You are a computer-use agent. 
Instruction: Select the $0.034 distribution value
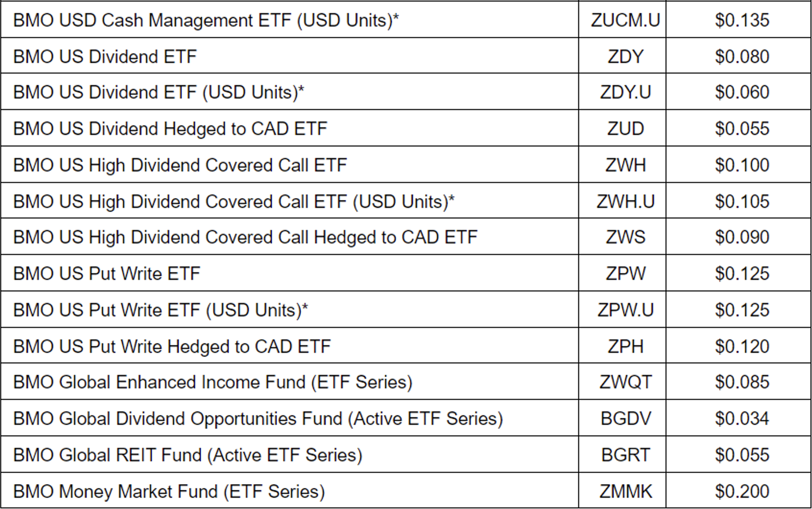(742, 419)
